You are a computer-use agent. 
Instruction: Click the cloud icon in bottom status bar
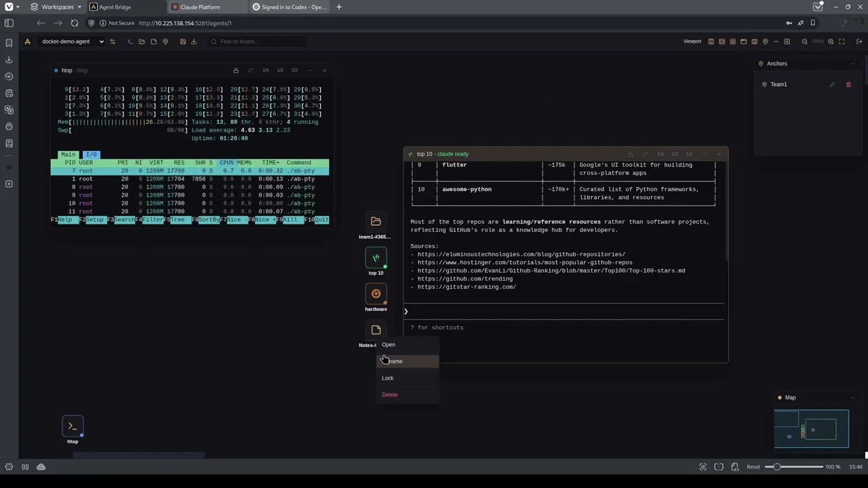[41, 467]
